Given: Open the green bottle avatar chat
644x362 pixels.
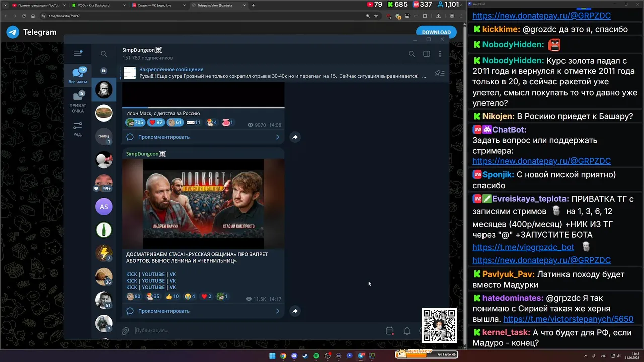Looking at the screenshot, I should [104, 230].
